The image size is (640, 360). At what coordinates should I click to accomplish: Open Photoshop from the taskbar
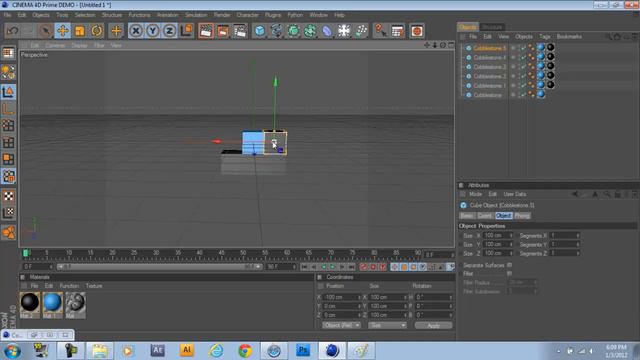coord(303,350)
